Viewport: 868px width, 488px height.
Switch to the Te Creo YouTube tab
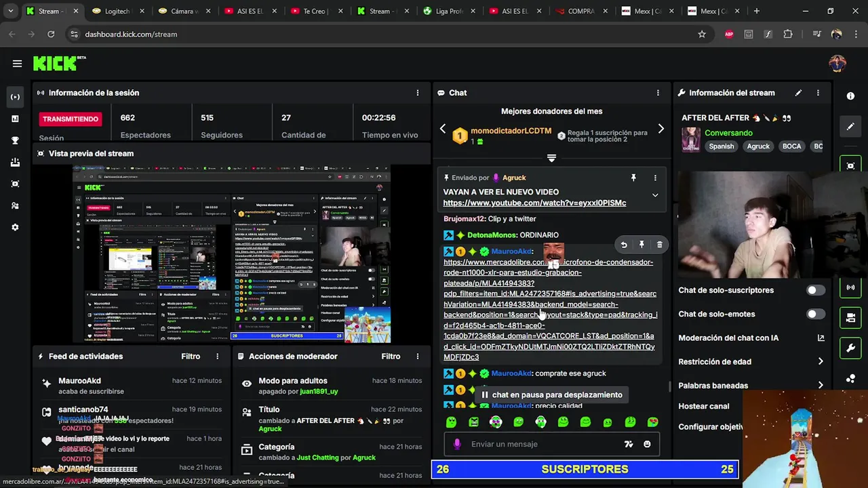(x=318, y=11)
